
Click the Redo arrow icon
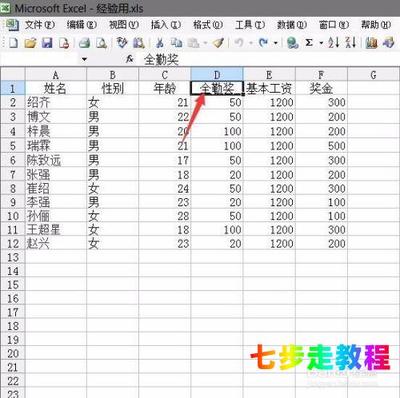tap(264, 43)
